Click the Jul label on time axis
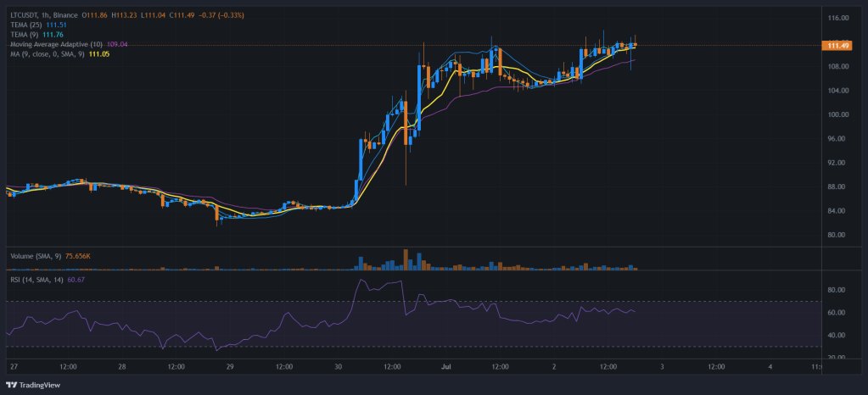Screen dimensions: 868x395 [x=446, y=368]
